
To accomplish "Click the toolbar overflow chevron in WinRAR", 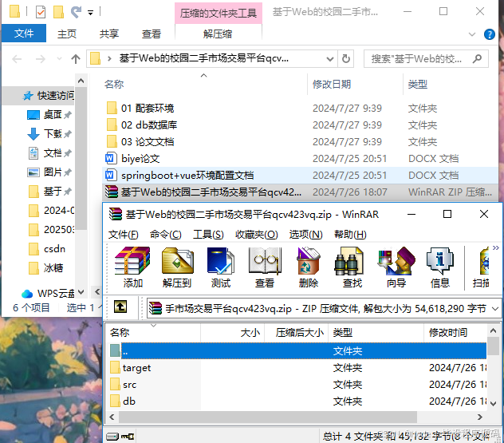I will click(x=495, y=247).
